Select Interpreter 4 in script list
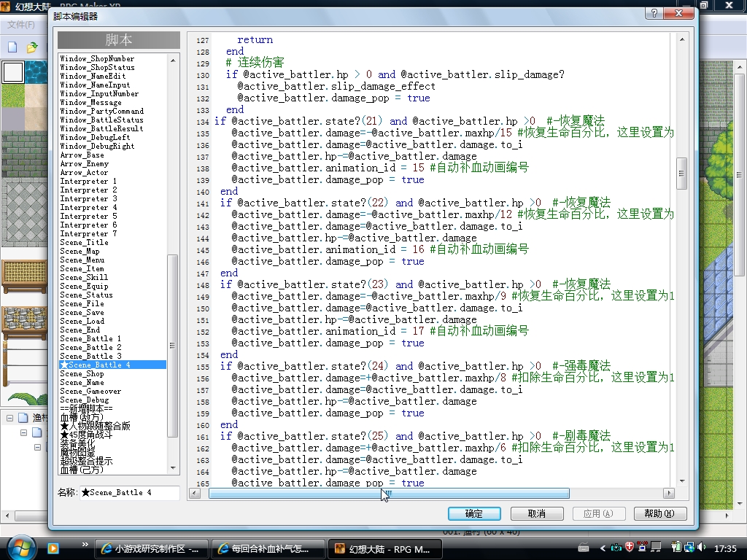This screenshot has width=747, height=560. pos(88,208)
